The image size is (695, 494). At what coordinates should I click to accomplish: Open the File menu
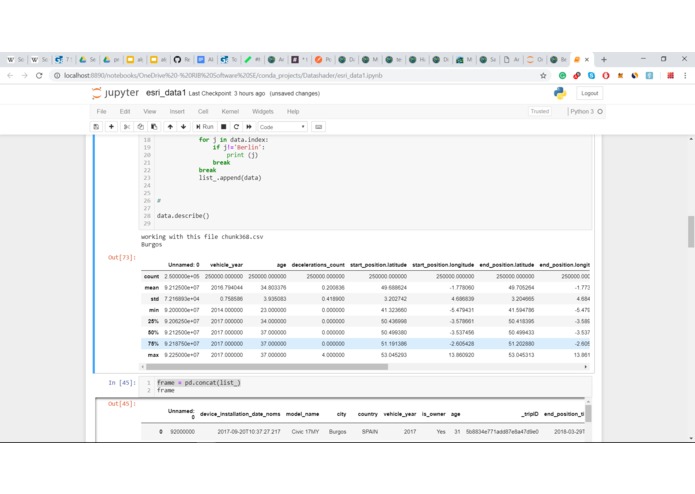[102, 112]
